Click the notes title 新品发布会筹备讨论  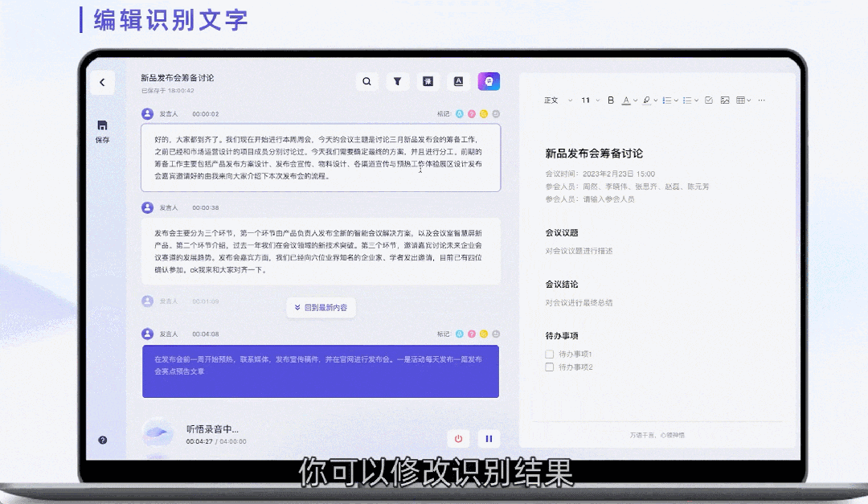(x=594, y=154)
